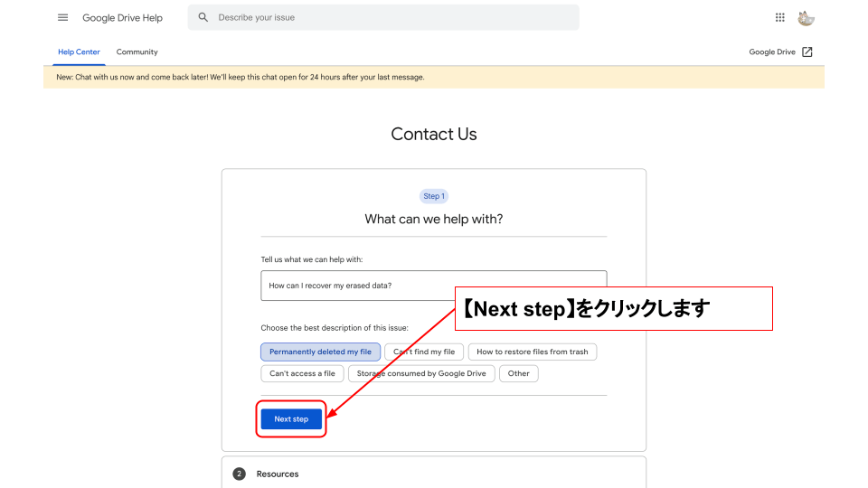The image size is (868, 488).
Task: Open the Google apps grid
Action: coord(780,18)
